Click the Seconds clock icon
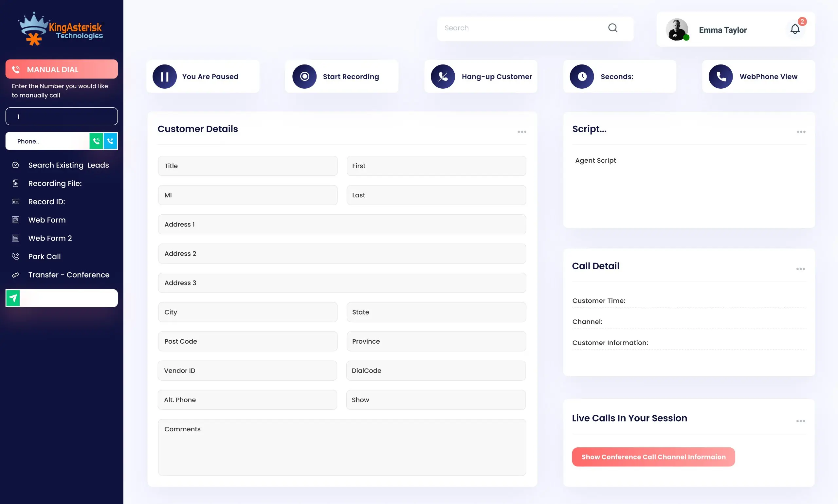The width and height of the screenshot is (838, 504). (x=582, y=76)
